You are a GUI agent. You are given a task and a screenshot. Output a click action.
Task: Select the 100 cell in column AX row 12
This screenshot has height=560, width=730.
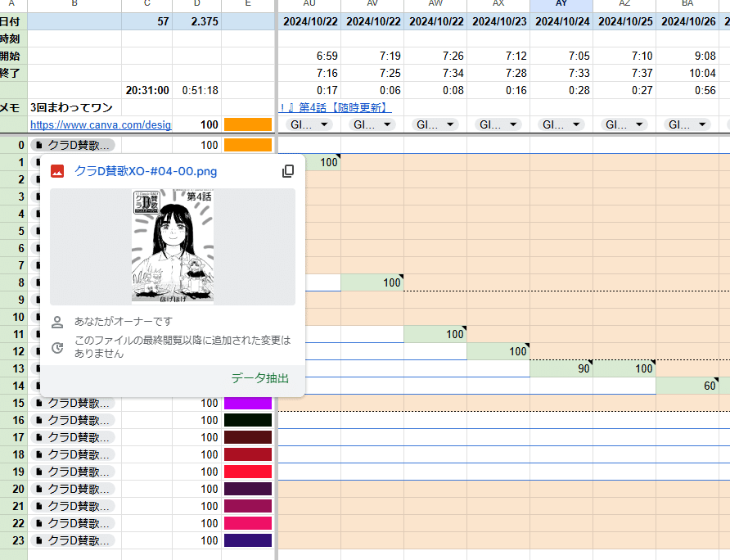coord(498,351)
